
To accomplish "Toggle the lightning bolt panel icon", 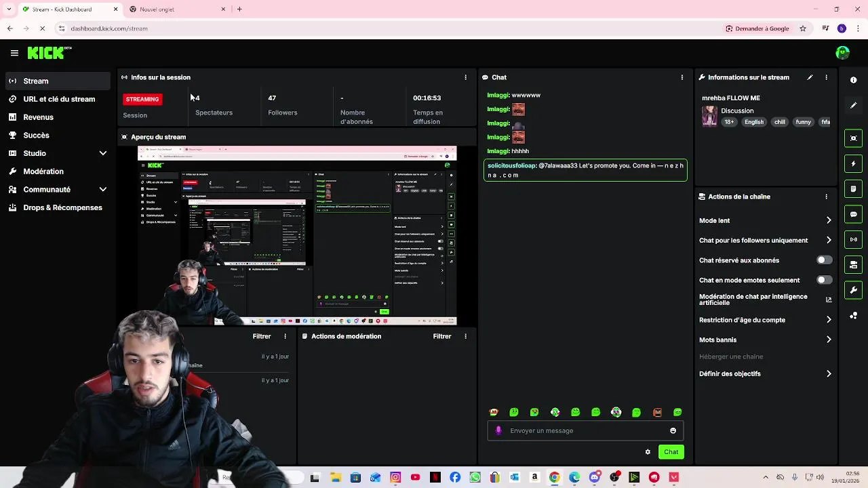I will coord(853,163).
